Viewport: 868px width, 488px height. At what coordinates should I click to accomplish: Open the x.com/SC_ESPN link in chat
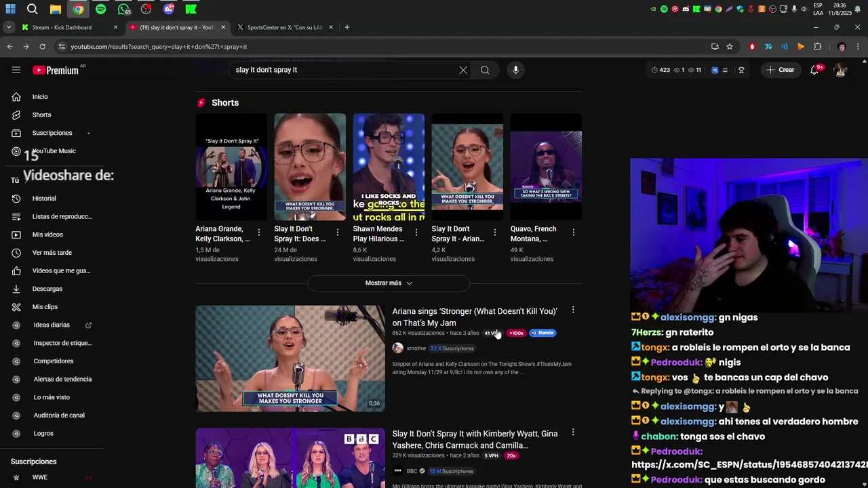pos(749,464)
